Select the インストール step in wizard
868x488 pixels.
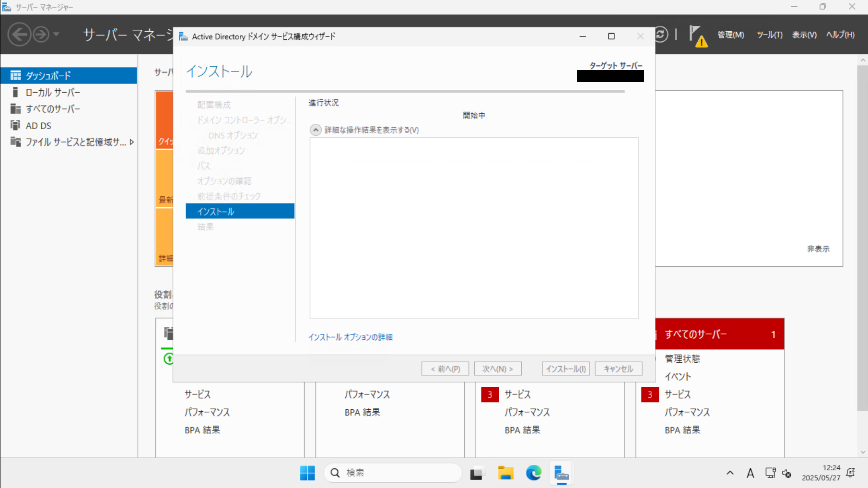[x=240, y=211]
